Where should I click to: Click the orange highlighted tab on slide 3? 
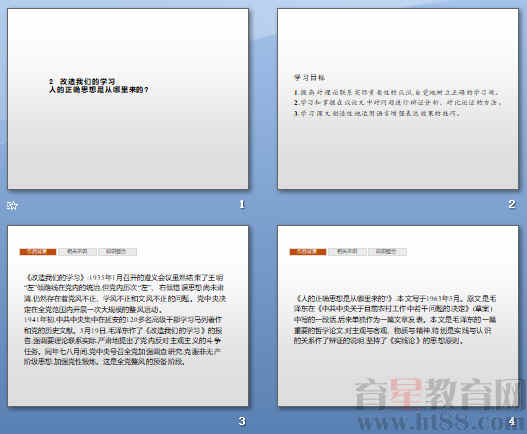click(38, 252)
